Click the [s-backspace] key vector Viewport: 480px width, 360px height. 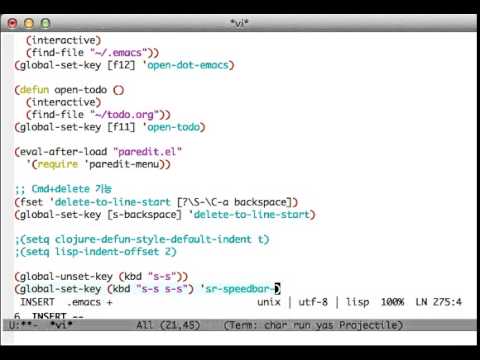[x=144, y=214]
